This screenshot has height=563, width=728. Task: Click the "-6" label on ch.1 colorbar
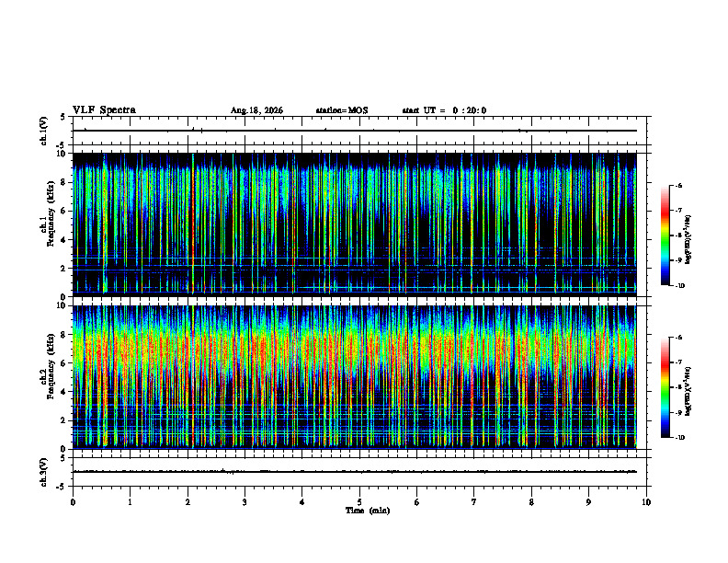tap(678, 185)
